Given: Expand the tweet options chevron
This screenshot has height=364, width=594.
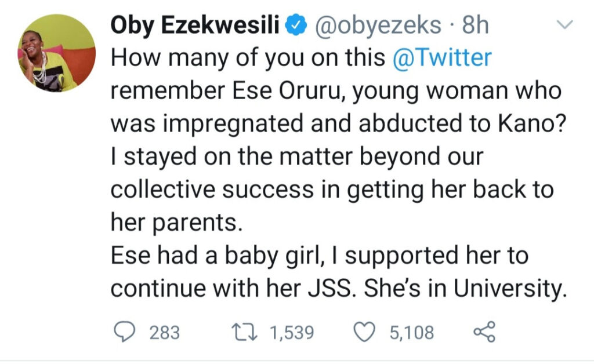Looking at the screenshot, I should 564,24.
